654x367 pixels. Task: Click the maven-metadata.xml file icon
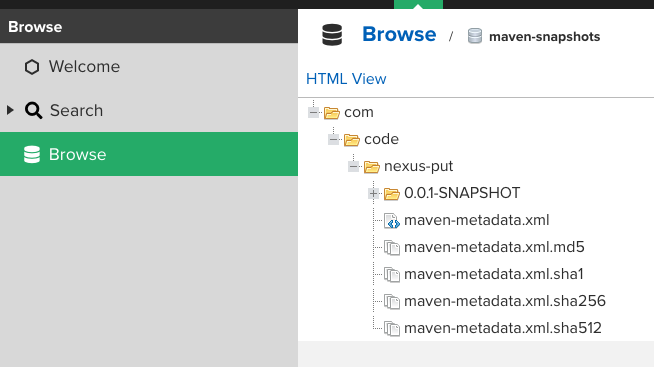tap(392, 221)
